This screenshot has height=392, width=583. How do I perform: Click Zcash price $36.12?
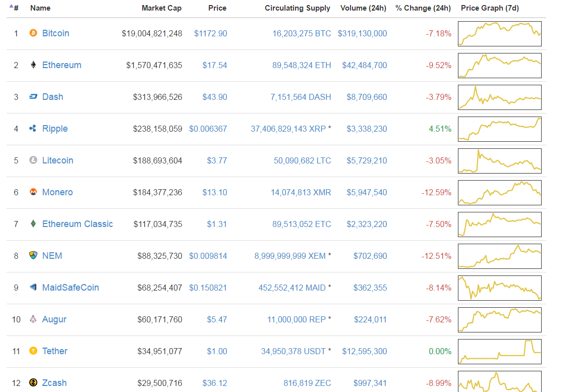214,383
